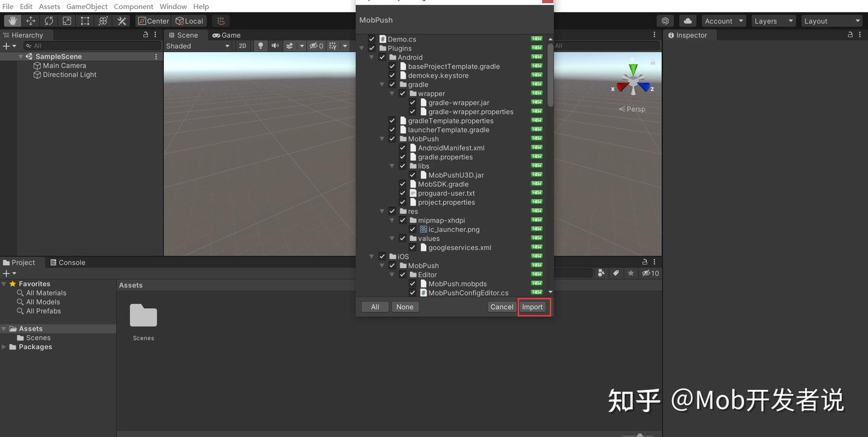Viewport: 868px width, 437px height.
Task: Open Unity Collab services icon
Action: click(x=665, y=21)
